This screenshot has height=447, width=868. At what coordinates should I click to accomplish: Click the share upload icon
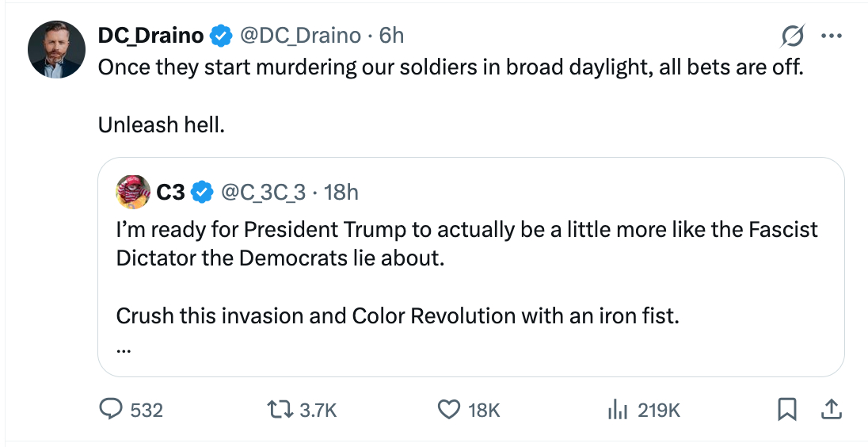coord(830,409)
